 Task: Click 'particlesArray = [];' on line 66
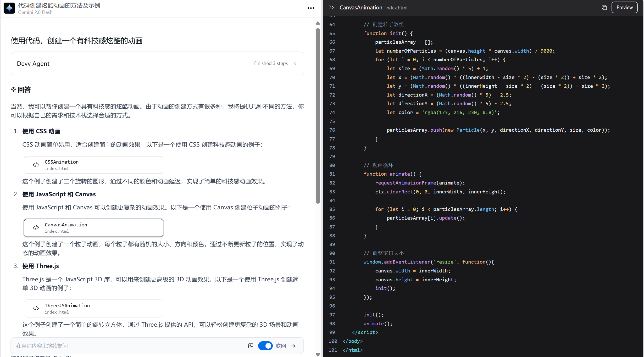click(404, 42)
